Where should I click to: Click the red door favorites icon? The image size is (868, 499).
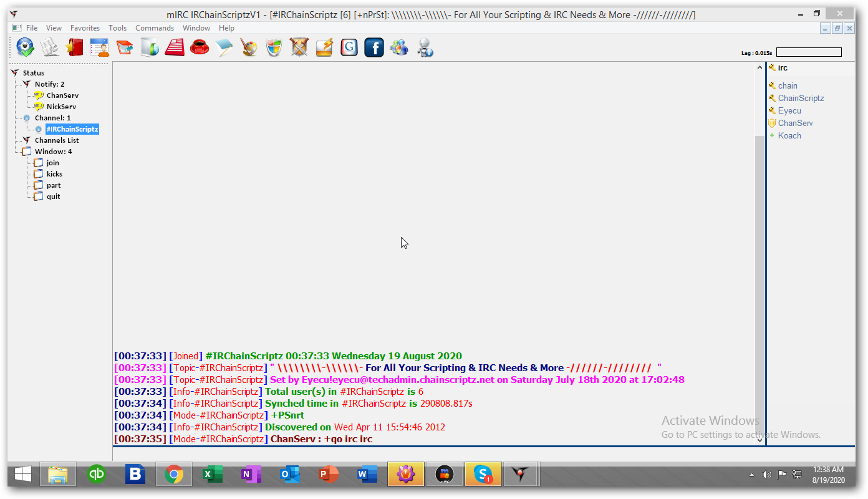75,47
